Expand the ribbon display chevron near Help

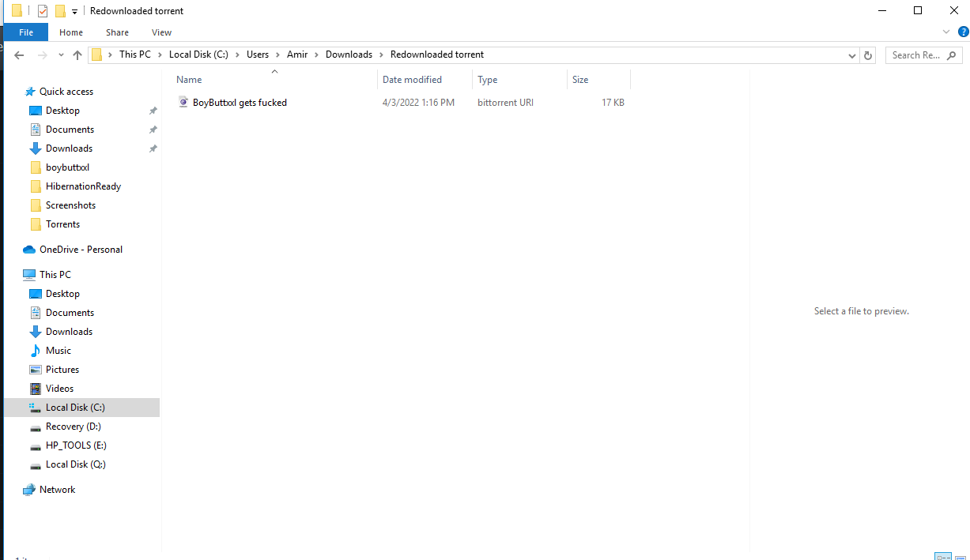click(x=945, y=32)
